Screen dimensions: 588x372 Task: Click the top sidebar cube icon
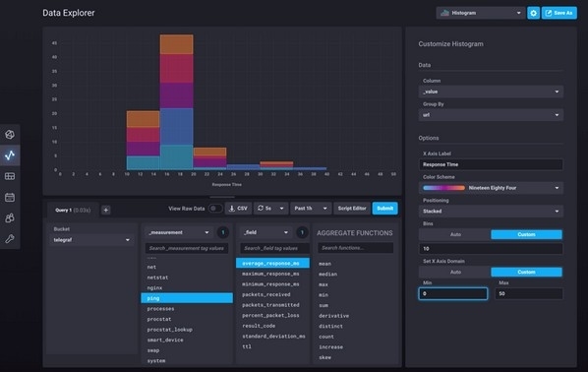10,135
